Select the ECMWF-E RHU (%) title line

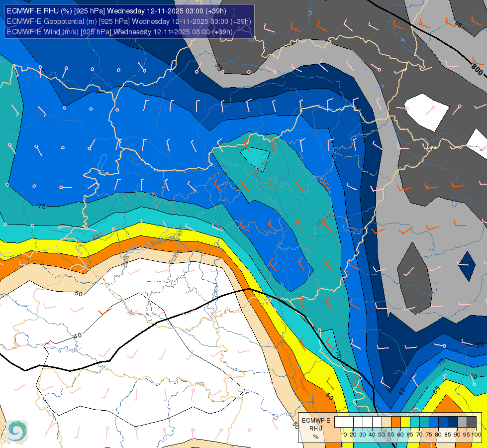pos(116,11)
